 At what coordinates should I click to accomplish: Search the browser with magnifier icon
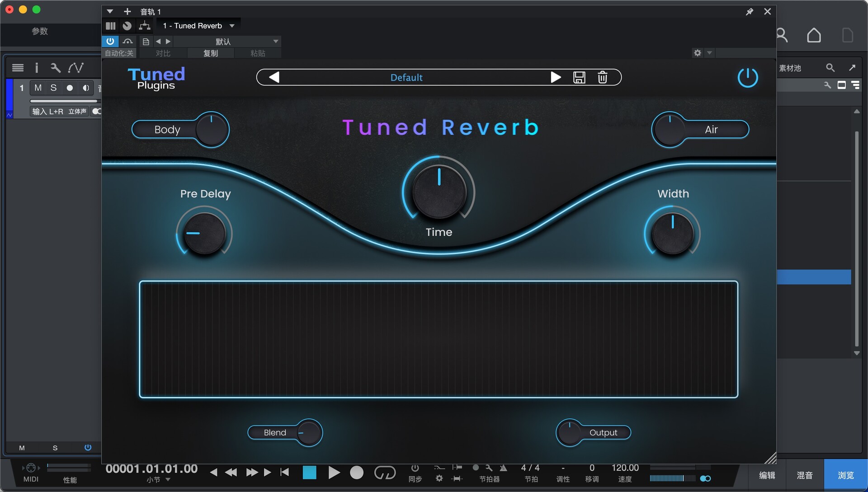point(830,68)
